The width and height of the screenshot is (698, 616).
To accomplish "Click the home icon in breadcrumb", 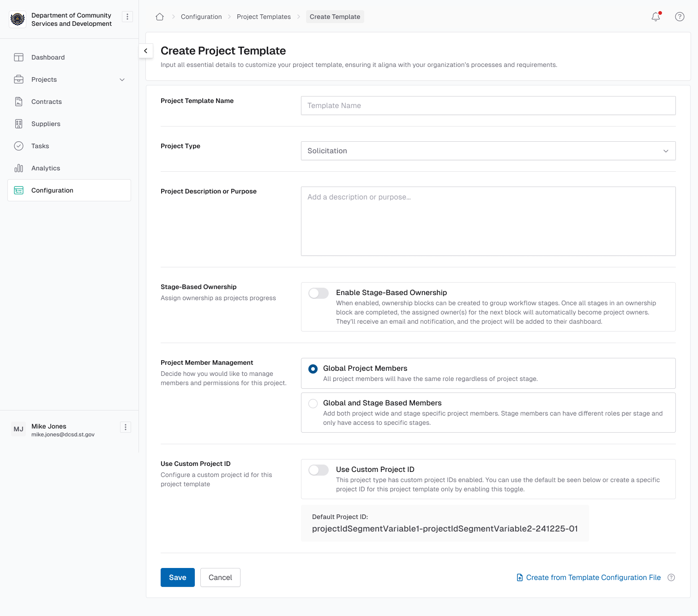I will tap(160, 17).
